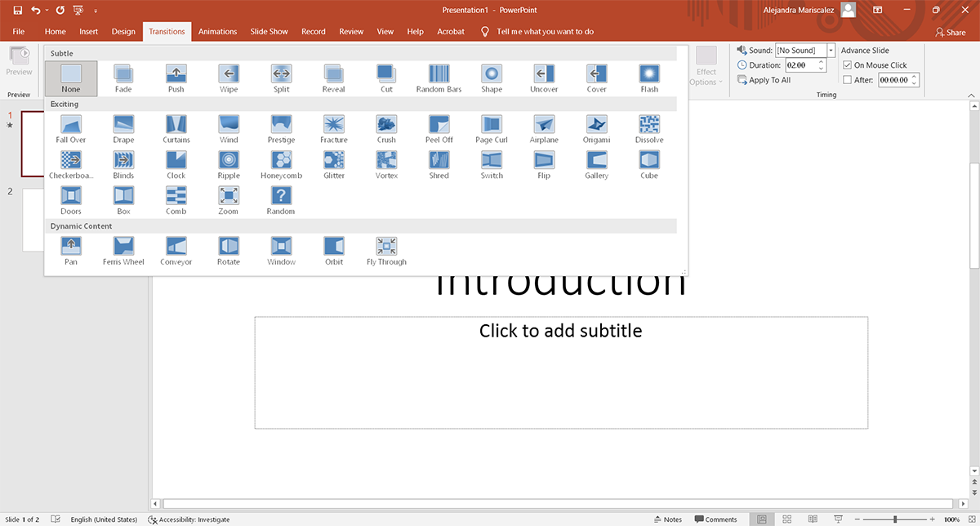Choose the Origami transition effect
The image size is (980, 526).
(596, 126)
